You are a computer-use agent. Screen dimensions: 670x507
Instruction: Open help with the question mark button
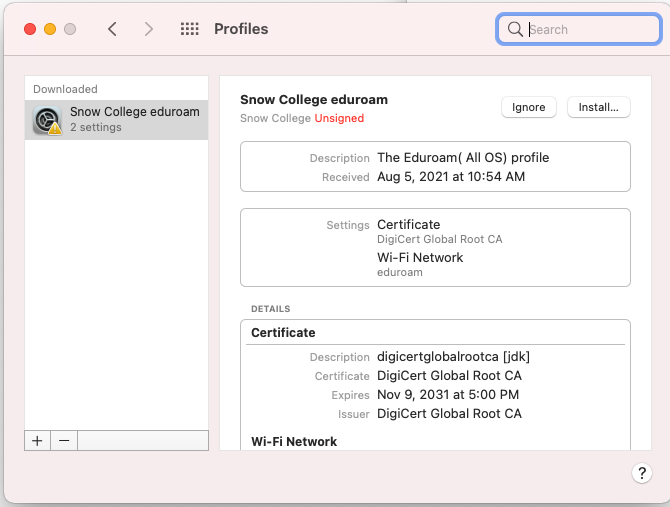click(641, 473)
